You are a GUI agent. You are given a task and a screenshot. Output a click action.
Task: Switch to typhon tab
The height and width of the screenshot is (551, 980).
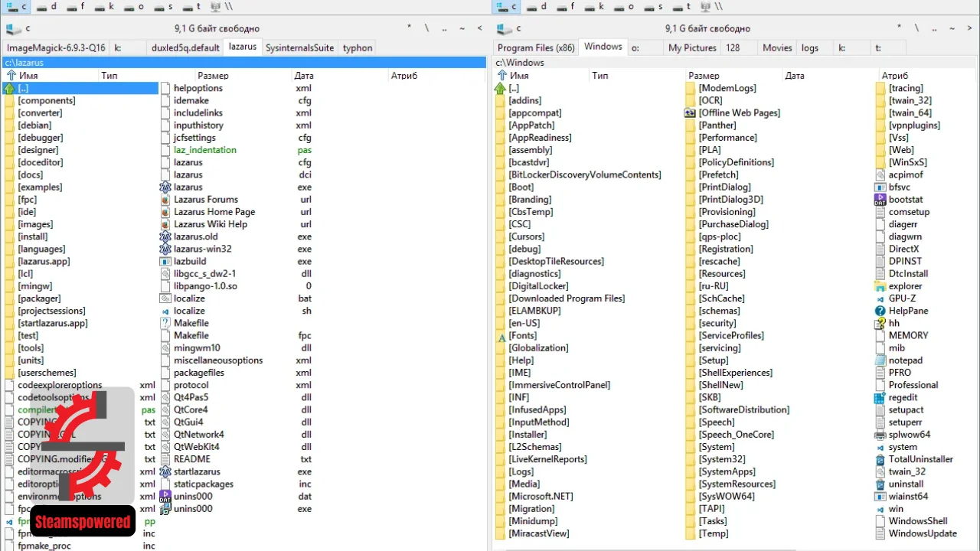[358, 47]
